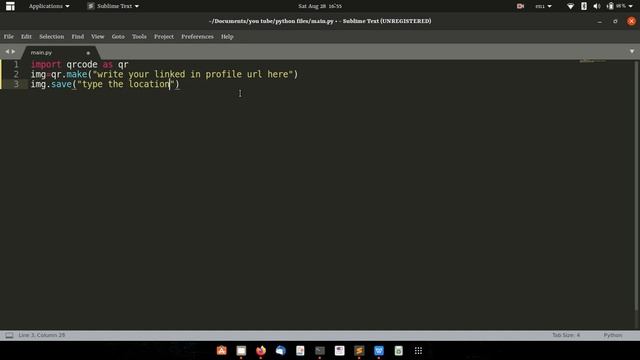Open the View menu
Viewport: 640px width, 360px height.
point(98,37)
